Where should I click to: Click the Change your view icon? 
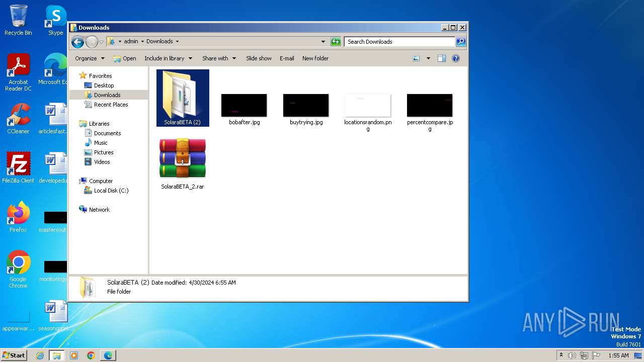[416, 58]
